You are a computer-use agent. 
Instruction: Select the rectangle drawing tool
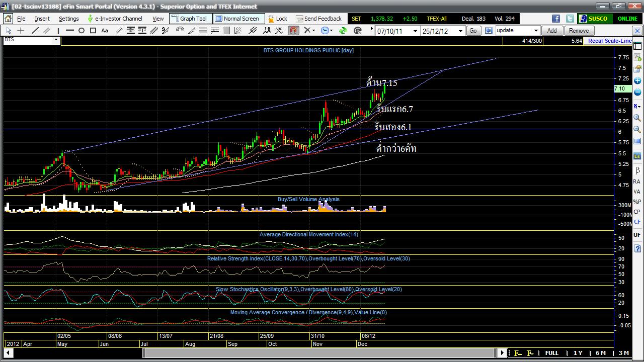93,31
